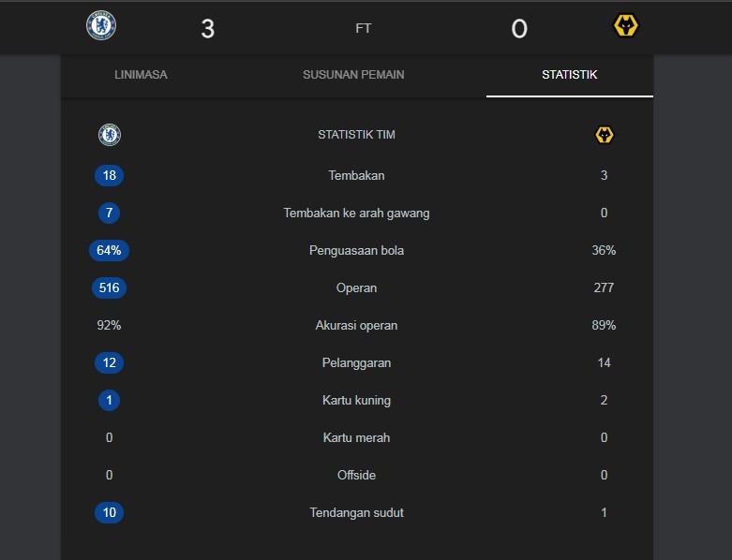Click the Akurasi operan label
Screen dimensions: 732x560
click(x=356, y=325)
